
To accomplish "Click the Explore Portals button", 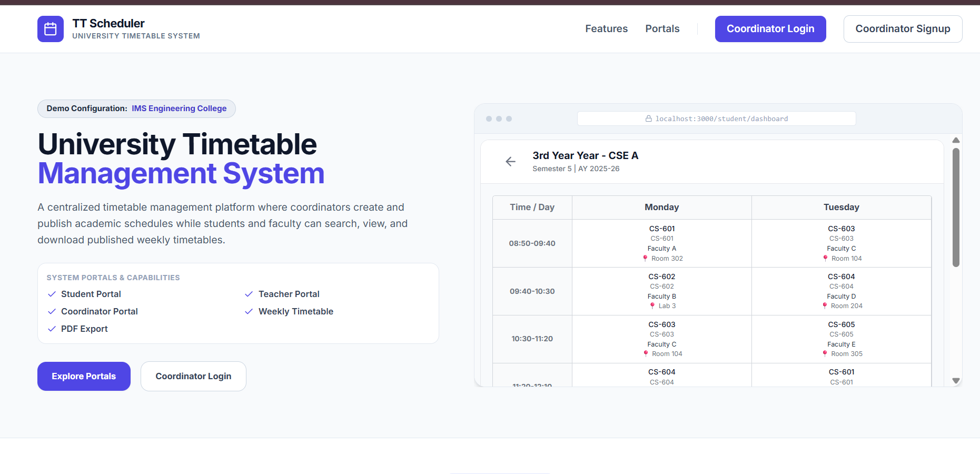I will pos(84,376).
